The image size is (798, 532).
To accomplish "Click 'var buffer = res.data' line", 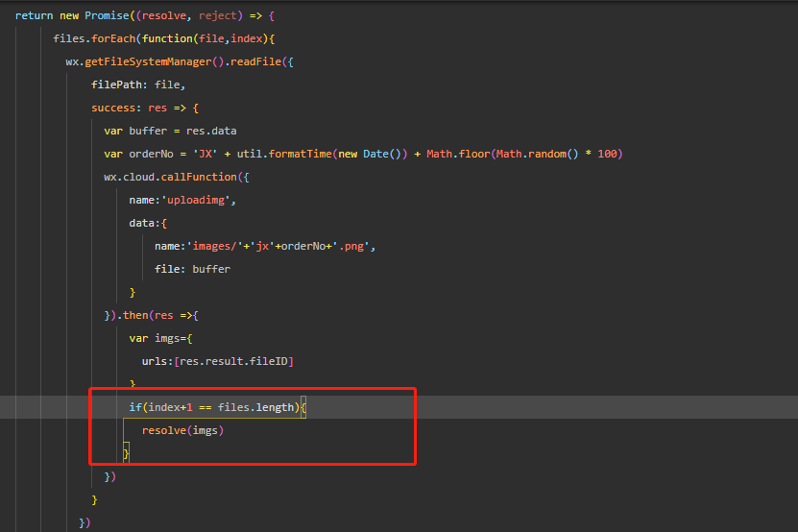I will [170, 131].
